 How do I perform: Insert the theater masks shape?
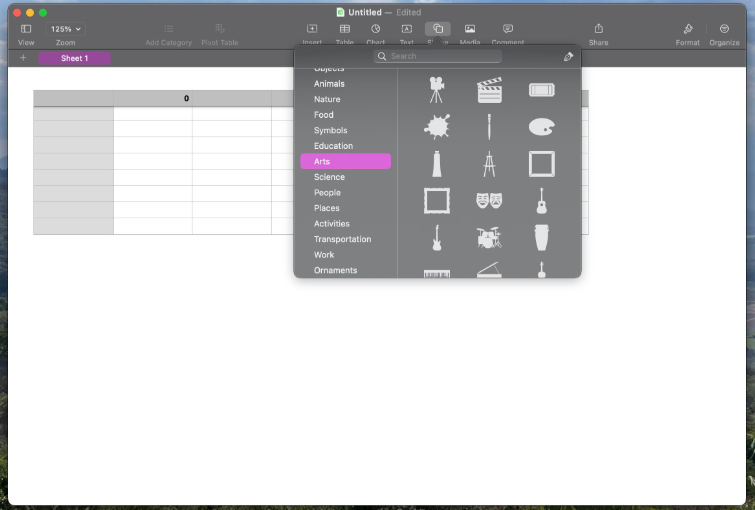click(489, 201)
